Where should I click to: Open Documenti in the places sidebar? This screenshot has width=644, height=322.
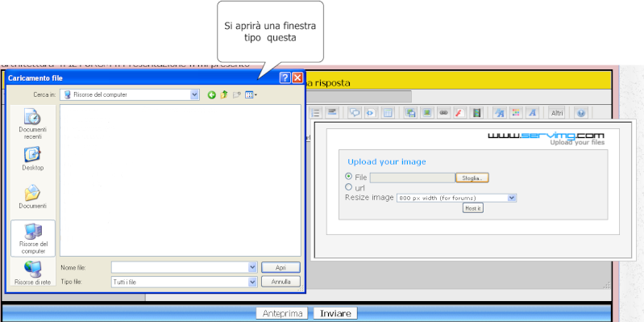click(x=33, y=197)
